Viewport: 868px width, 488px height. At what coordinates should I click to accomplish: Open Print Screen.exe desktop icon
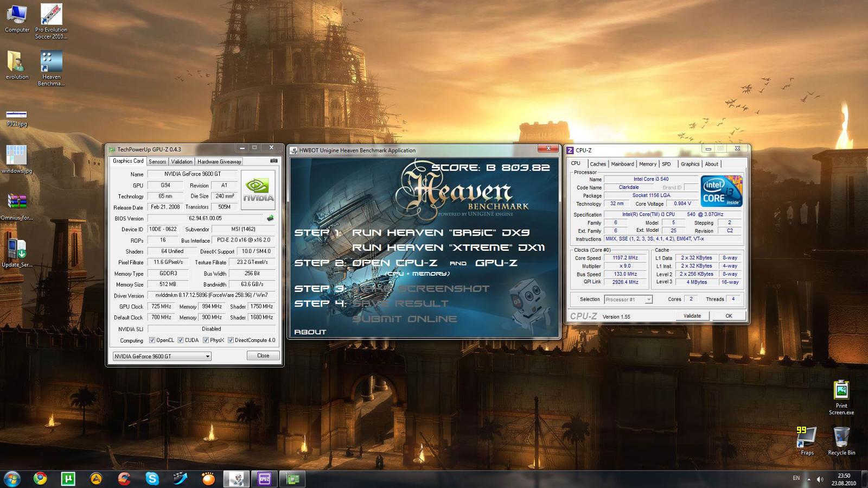point(841,398)
